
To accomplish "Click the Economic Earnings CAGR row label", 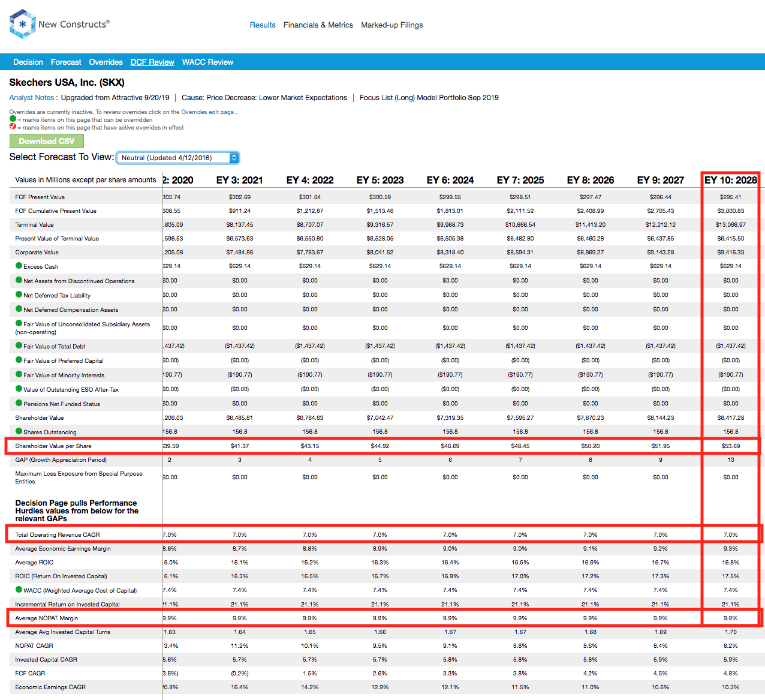I will pos(50,687).
